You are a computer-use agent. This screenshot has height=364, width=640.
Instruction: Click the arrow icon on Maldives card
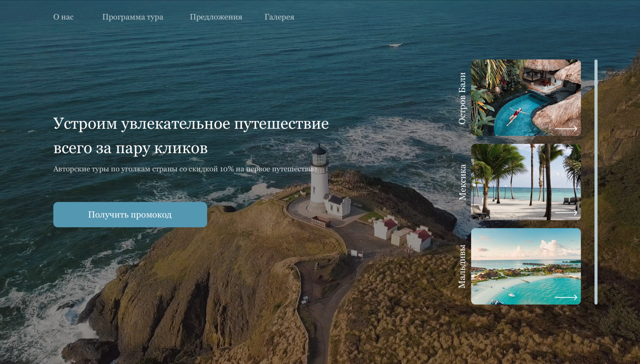pos(566,297)
